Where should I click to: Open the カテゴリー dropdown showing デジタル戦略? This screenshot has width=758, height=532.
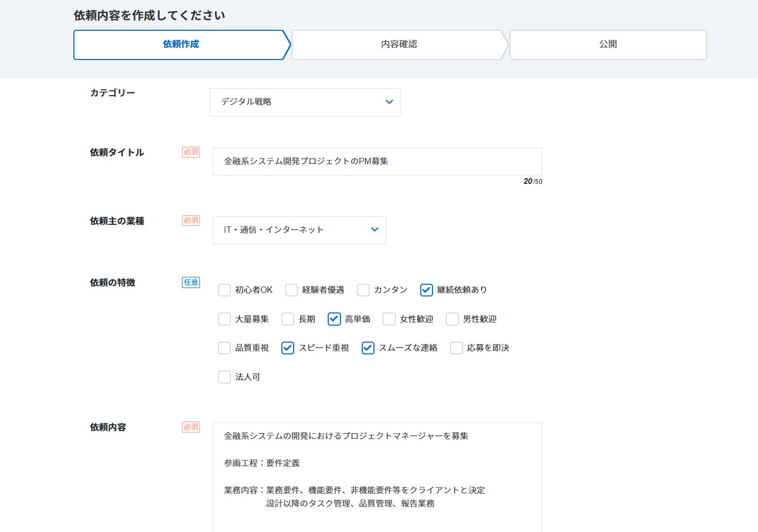coord(304,102)
